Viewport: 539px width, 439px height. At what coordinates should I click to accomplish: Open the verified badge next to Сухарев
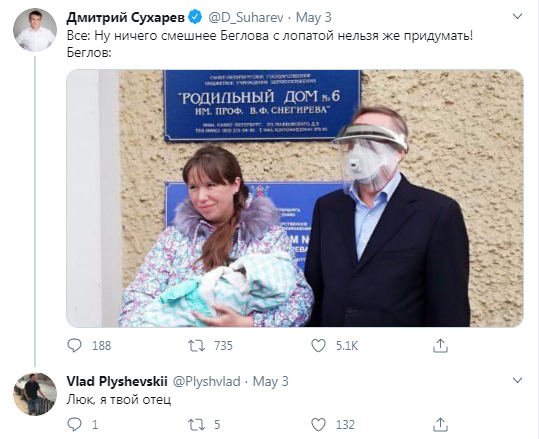[x=196, y=17]
